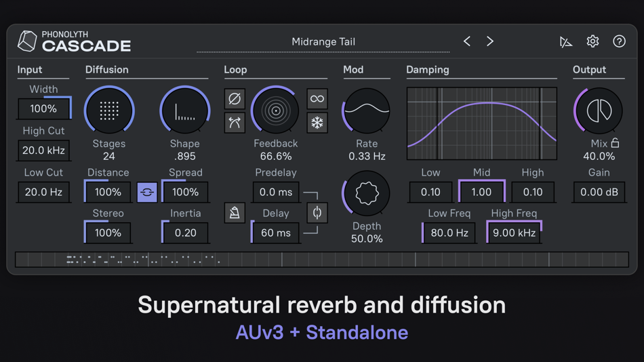
Task: Select the damping Mid 1.00 field
Action: (x=481, y=192)
